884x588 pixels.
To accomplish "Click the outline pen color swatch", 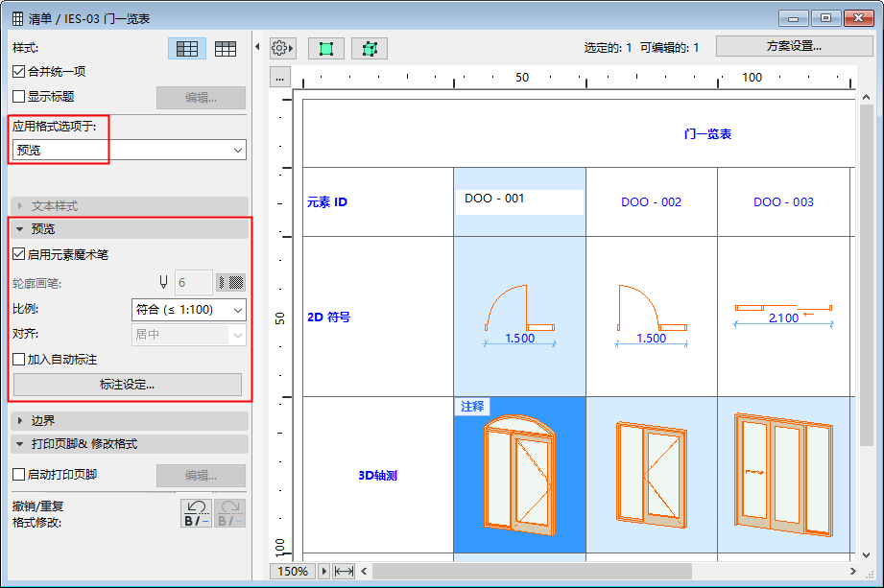I will click(x=231, y=282).
